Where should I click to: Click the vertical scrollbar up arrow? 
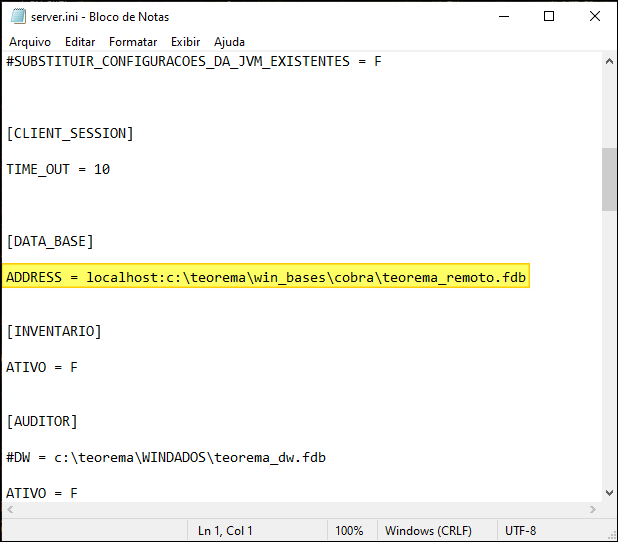[609, 61]
